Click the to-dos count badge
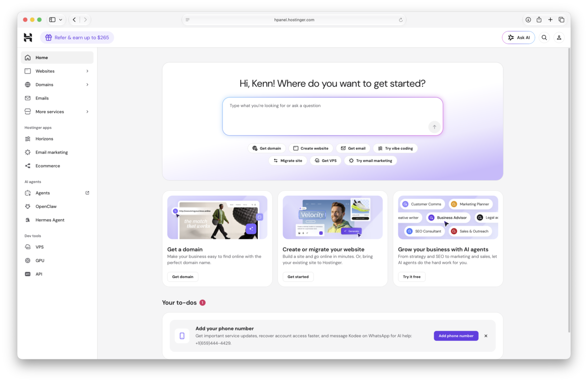The width and height of the screenshot is (588, 382). [202, 303]
